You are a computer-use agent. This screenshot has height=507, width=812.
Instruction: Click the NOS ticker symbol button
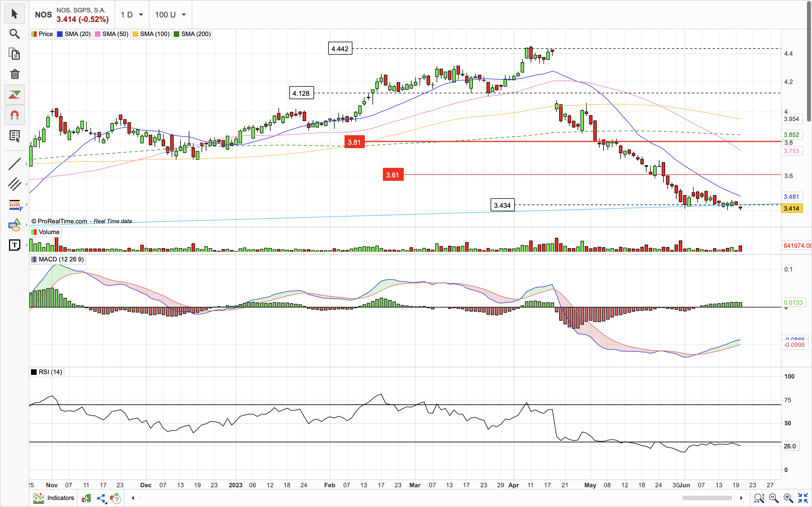[44, 15]
